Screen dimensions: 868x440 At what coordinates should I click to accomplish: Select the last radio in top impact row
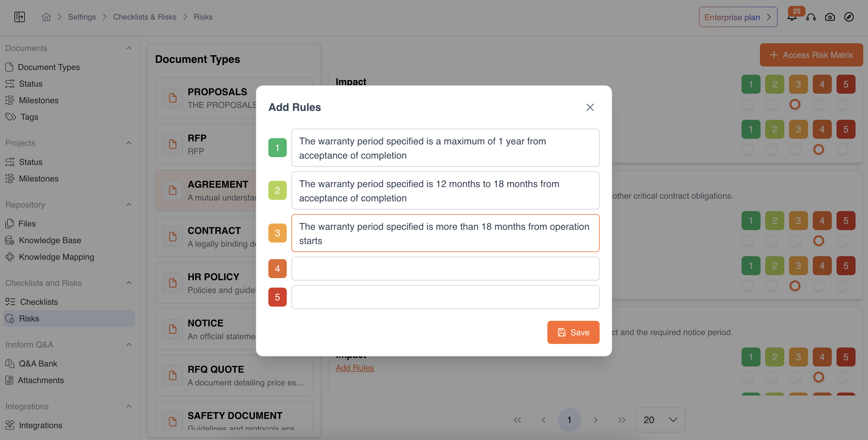[x=842, y=104]
